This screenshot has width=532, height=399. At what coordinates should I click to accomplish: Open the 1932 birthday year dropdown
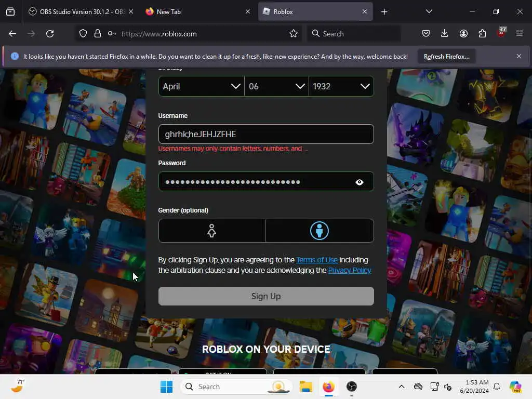pyautogui.click(x=341, y=87)
